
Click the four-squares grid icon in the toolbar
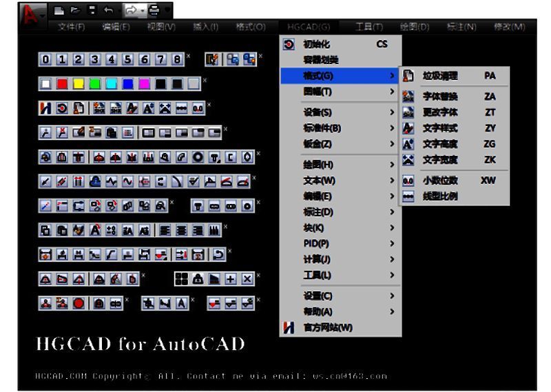[x=181, y=279]
